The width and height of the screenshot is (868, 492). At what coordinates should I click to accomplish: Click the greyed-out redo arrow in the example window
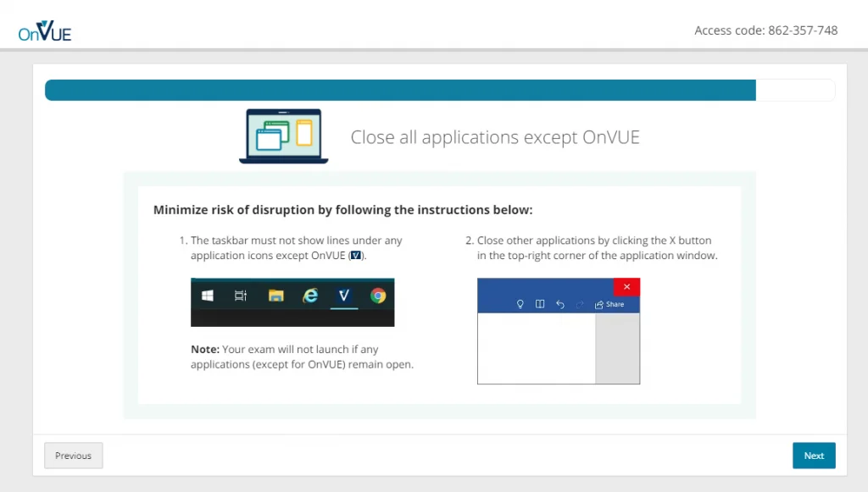click(580, 304)
